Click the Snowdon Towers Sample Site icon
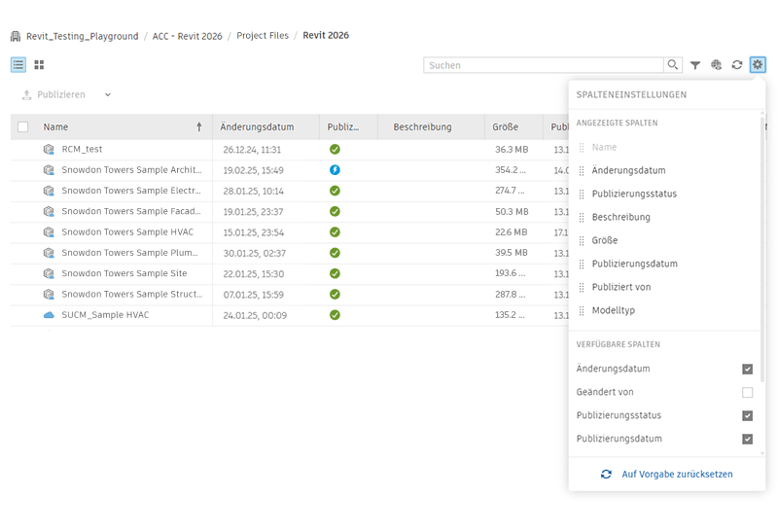 coord(49,273)
